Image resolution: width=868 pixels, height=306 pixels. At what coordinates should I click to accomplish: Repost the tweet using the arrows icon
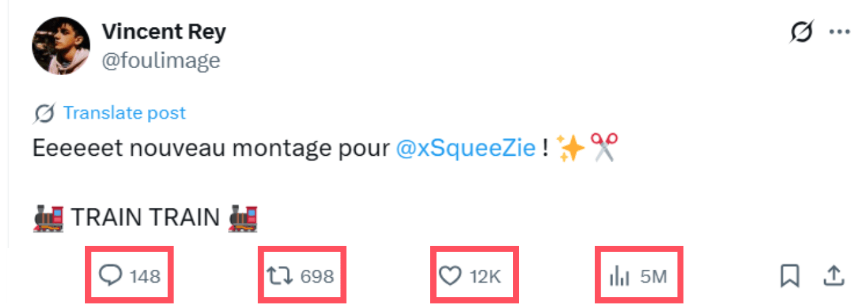277,275
